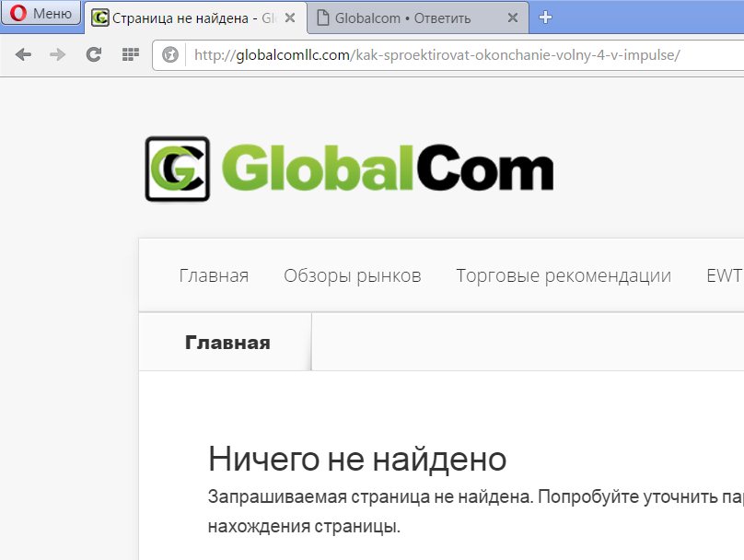Open the 'Торговые рекомендации' navigation item
This screenshot has height=560, width=744.
pos(564,275)
